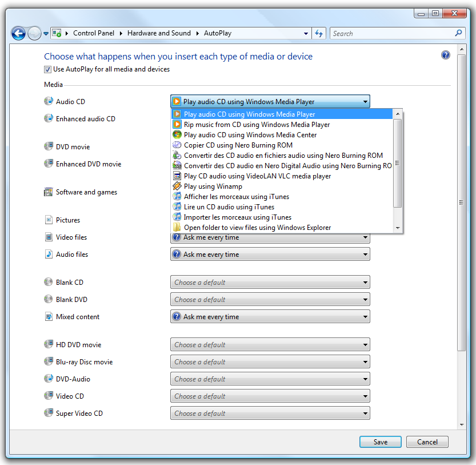Image resolution: width=476 pixels, height=465 pixels.
Task: Click the main page scroll down arrow
Action: click(462, 424)
